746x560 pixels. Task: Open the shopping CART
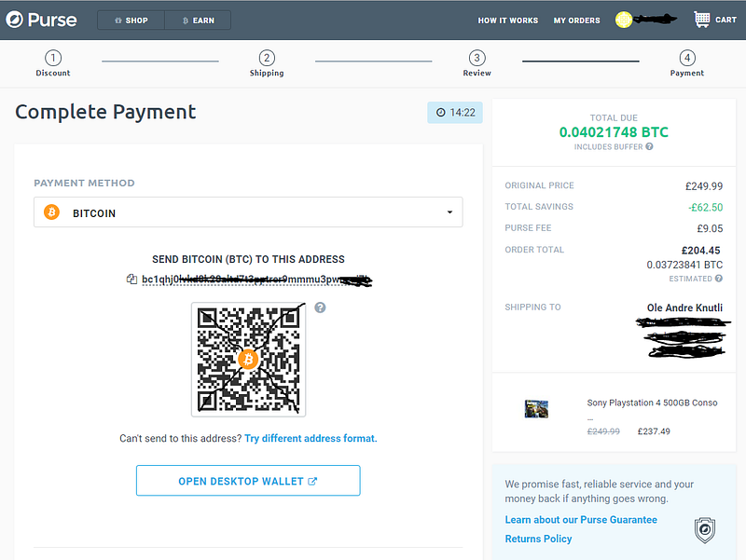tap(715, 20)
